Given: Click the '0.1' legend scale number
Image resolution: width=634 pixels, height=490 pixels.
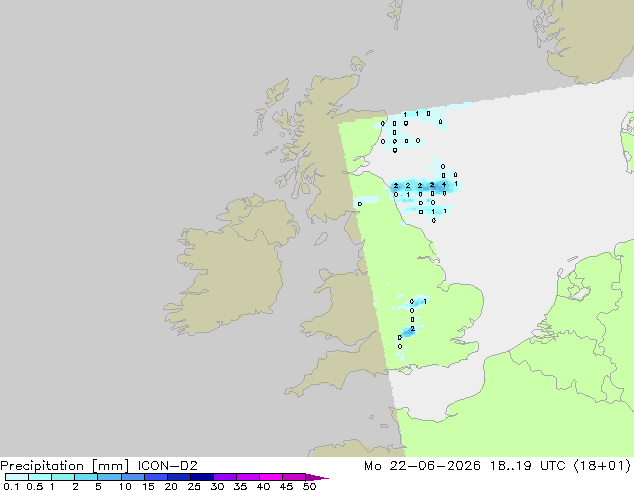Looking at the screenshot, I should point(11,486).
